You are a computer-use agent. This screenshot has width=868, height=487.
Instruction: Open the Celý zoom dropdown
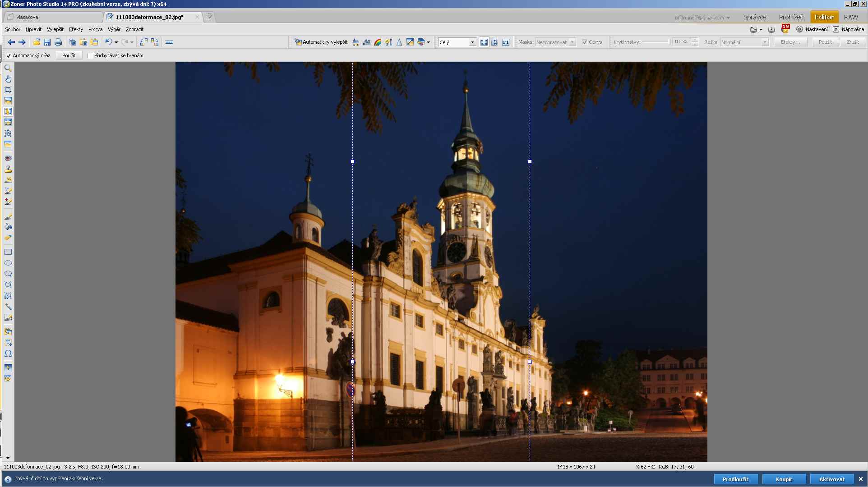[x=472, y=42]
